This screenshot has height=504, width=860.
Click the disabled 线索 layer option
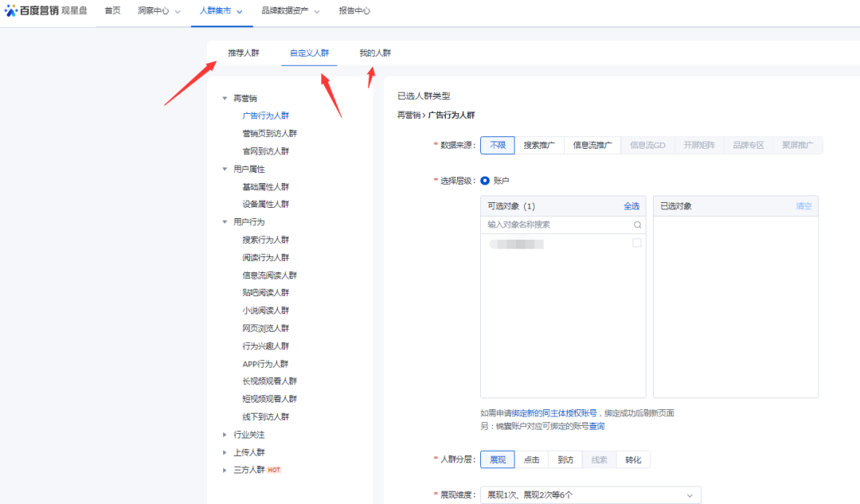pos(600,459)
